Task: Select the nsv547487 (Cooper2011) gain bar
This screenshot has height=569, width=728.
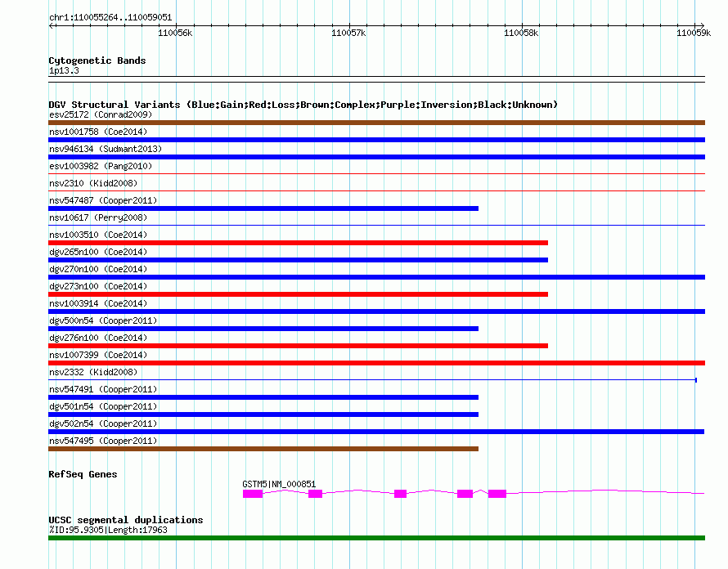Action: point(263,208)
